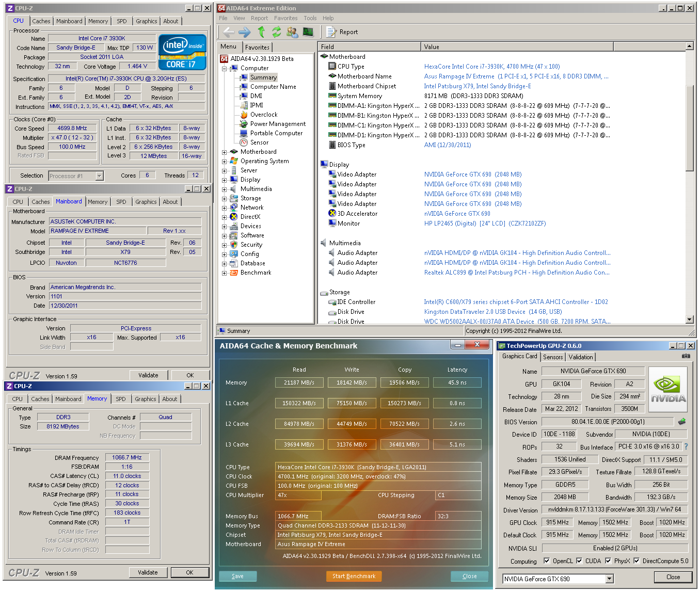700x591 pixels.
Task: Switch to Sensors tab in GPU-Z
Action: (553, 357)
